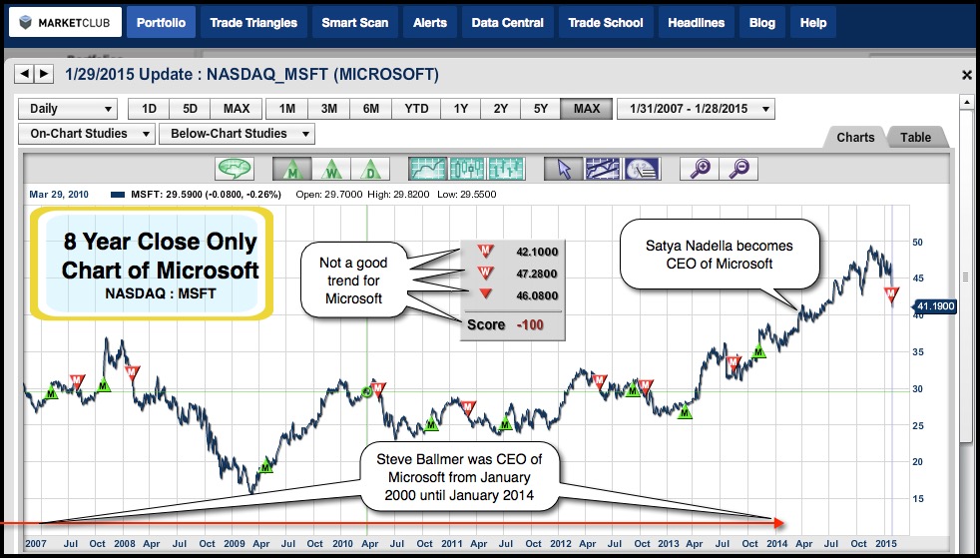Viewport: 980px width, 558px height.
Task: Open the 1/31/2007 - 1/28/2015 date range dropdown
Action: tap(696, 109)
